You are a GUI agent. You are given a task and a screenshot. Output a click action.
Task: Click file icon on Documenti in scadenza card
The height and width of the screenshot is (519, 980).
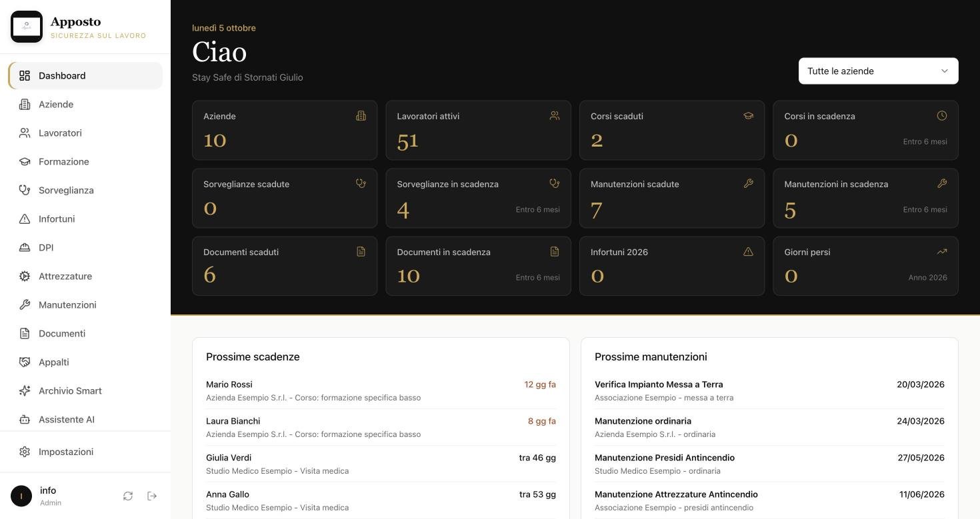pyautogui.click(x=555, y=252)
